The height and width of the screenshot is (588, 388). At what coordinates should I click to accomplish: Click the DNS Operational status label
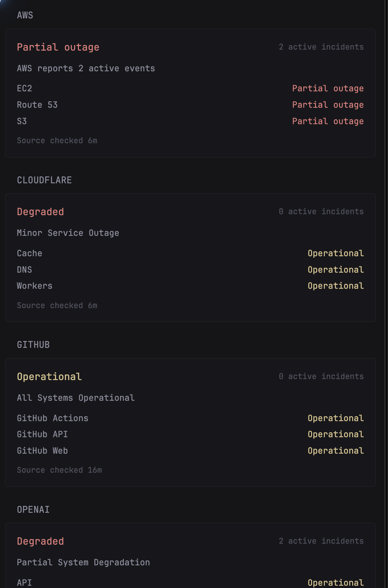coord(336,270)
